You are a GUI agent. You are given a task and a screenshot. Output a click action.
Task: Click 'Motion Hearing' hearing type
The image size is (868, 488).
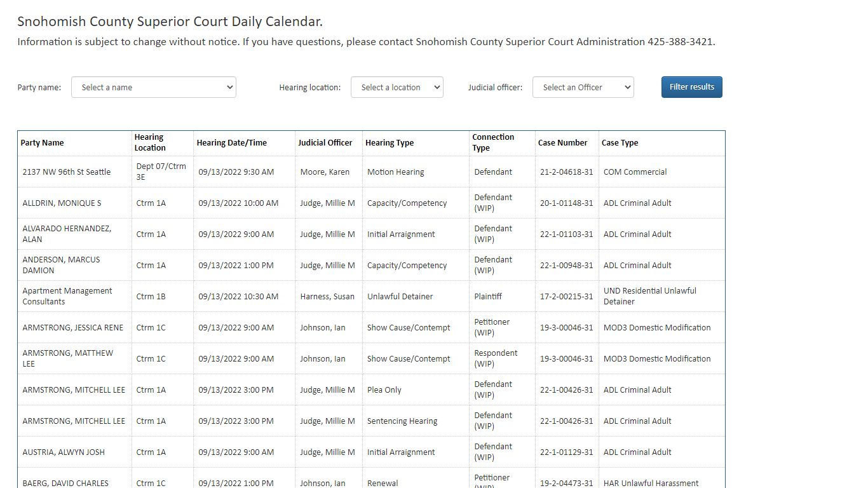click(396, 172)
